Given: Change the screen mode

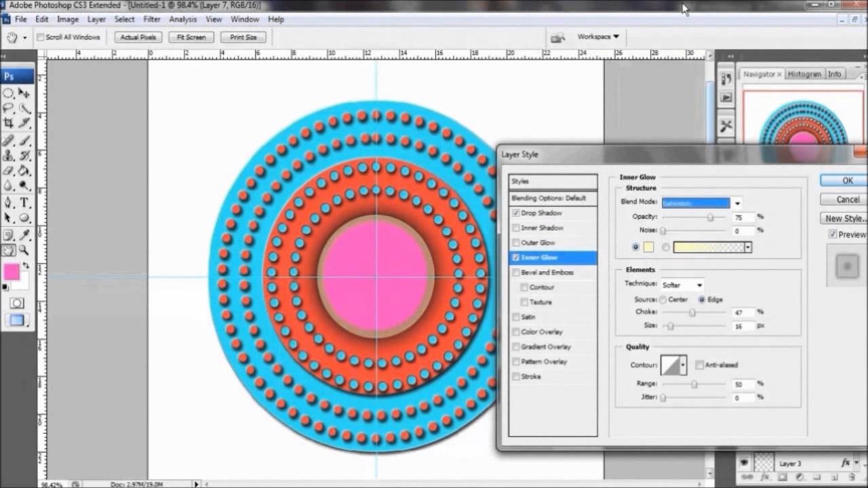Looking at the screenshot, I should (x=17, y=321).
